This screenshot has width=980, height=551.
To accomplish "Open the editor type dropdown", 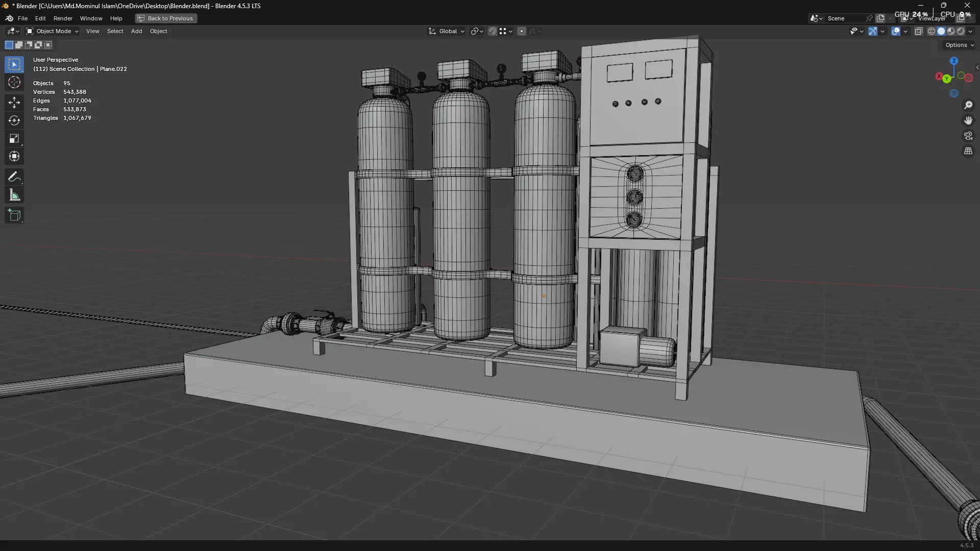I will [x=12, y=31].
